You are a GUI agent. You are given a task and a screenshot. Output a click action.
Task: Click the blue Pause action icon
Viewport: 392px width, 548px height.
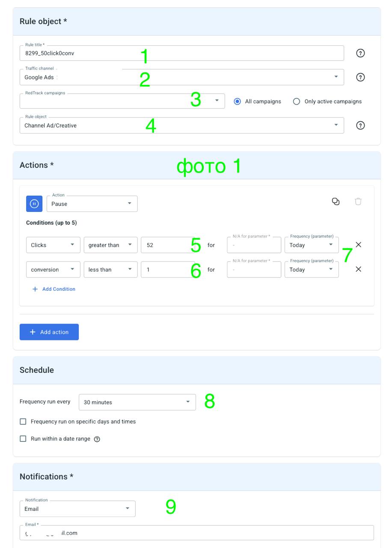[34, 204]
